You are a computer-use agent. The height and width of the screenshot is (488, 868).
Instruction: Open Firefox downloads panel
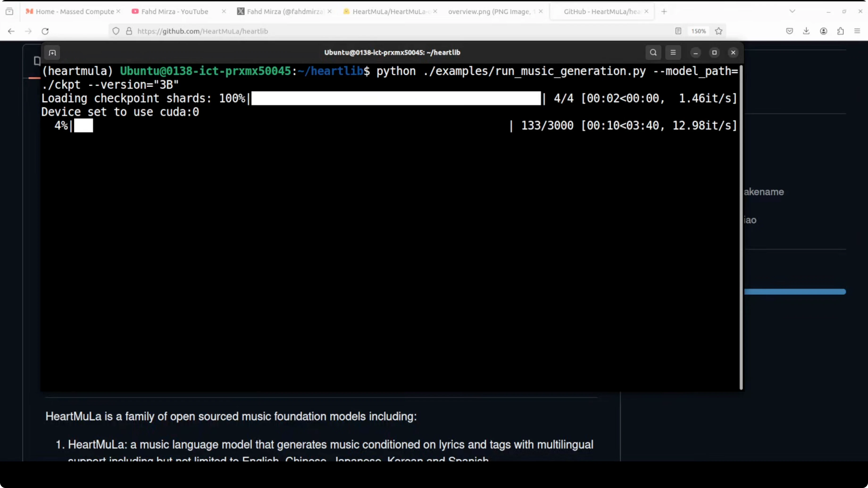(806, 31)
